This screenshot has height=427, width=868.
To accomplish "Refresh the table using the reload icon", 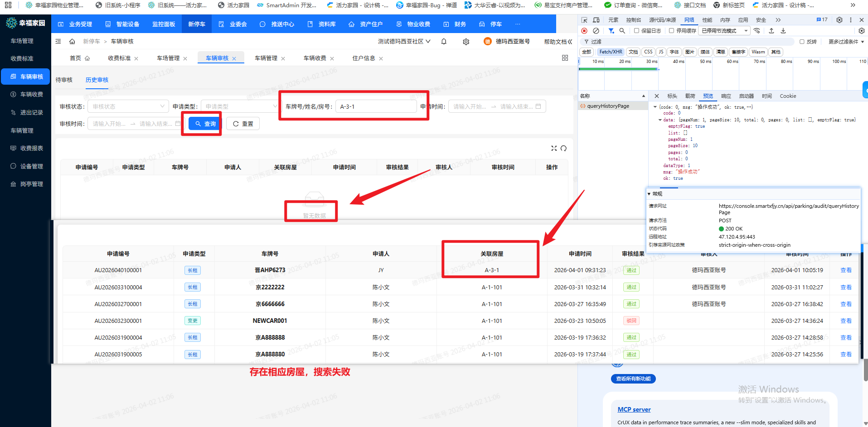I will (563, 149).
